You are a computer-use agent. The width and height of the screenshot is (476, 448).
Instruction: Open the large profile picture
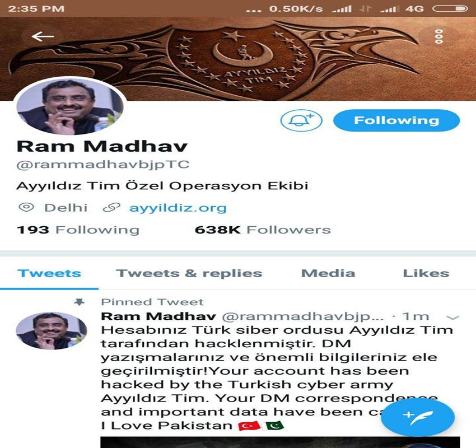click(70, 106)
